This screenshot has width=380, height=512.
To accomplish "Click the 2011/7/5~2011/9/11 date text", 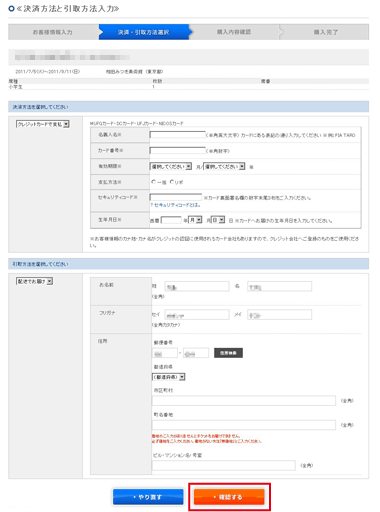I will (48, 72).
